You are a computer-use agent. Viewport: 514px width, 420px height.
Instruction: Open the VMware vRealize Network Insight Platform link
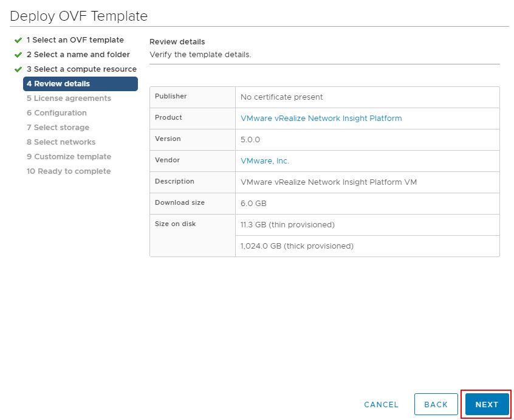pyautogui.click(x=321, y=119)
